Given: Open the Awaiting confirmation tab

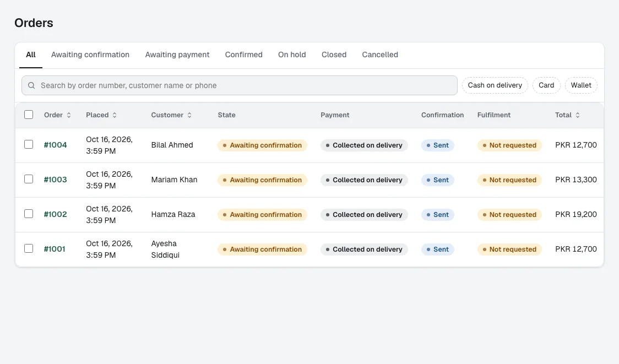Looking at the screenshot, I should click(90, 55).
